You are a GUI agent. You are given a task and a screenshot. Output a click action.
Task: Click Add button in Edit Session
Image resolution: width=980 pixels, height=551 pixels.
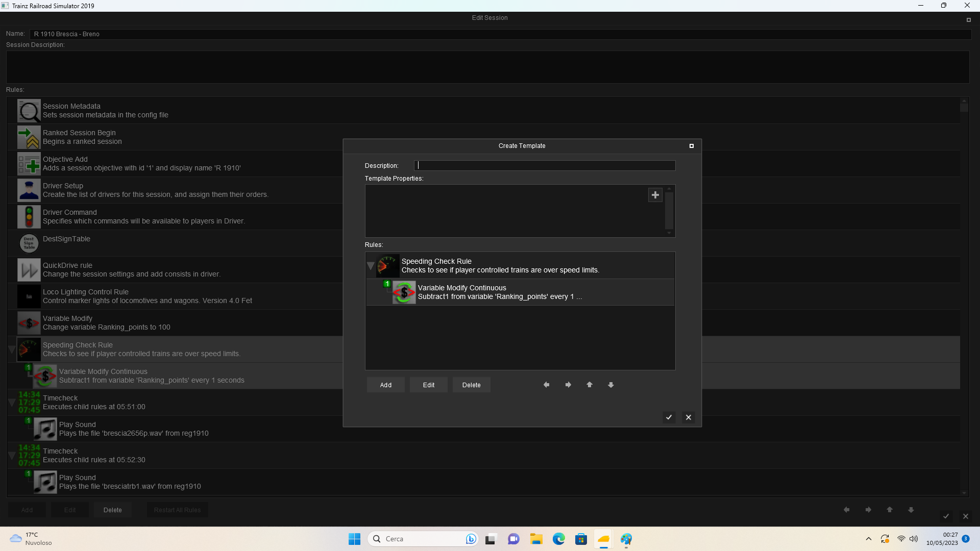[x=27, y=510]
